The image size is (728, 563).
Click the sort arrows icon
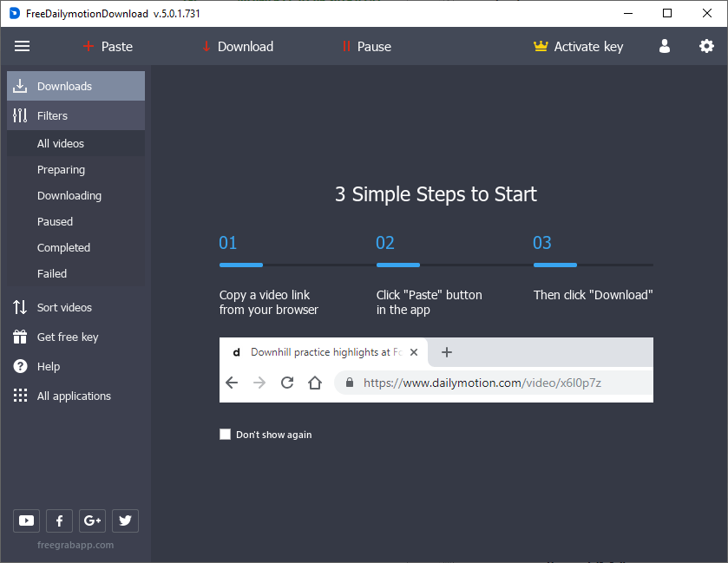(20, 307)
